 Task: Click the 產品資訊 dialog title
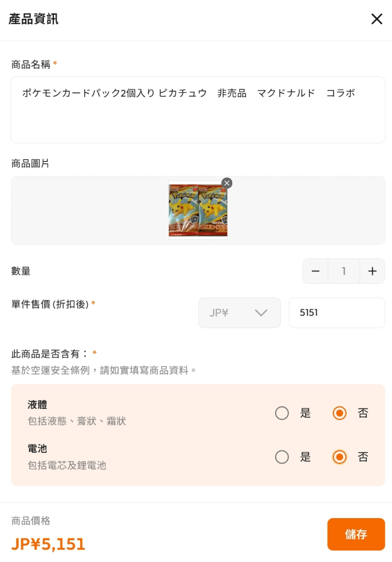click(x=33, y=19)
